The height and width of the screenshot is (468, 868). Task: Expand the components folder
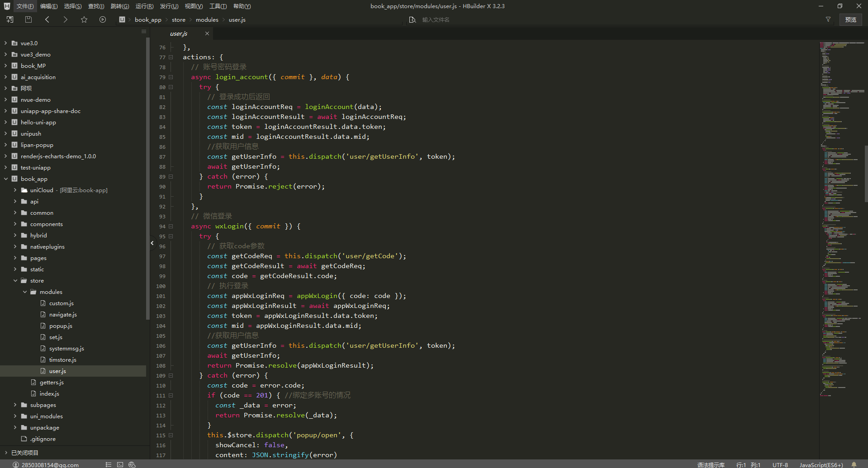click(x=15, y=224)
